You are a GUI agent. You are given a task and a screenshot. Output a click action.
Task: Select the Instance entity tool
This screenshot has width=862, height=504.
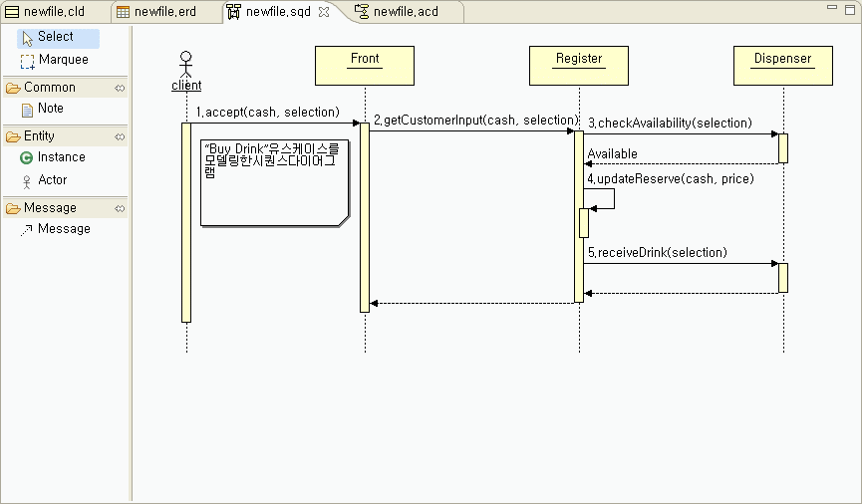click(x=61, y=157)
